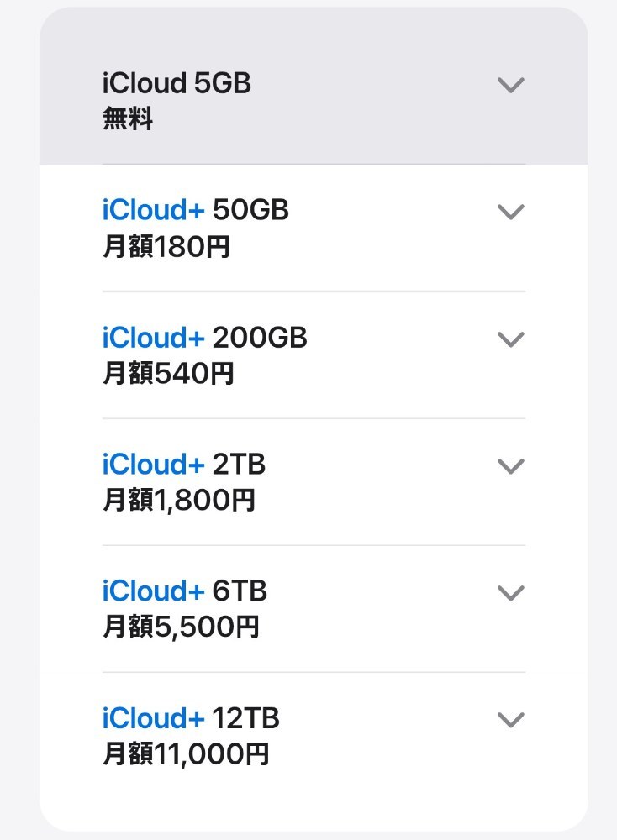The width and height of the screenshot is (617, 840).
Task: Click the 月額1,800円 price line
Action: [178, 501]
